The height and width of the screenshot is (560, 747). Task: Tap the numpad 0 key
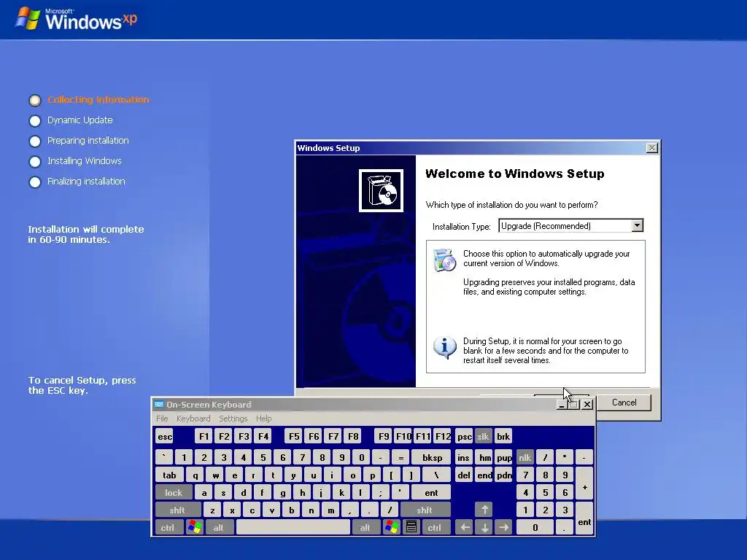pyautogui.click(x=535, y=528)
